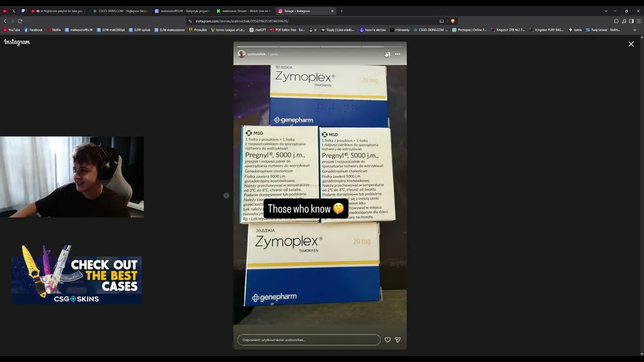Open the chatGPT bookmark
644x362 pixels.
[x=258, y=30]
